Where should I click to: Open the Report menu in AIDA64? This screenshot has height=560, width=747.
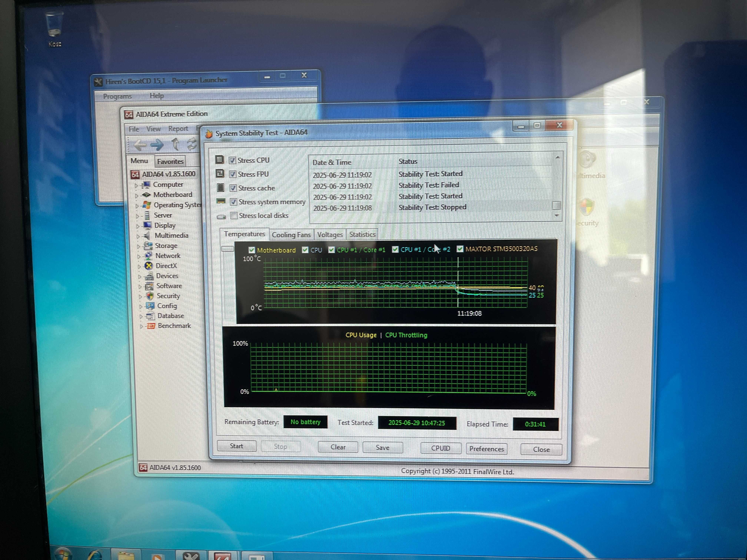[178, 129]
